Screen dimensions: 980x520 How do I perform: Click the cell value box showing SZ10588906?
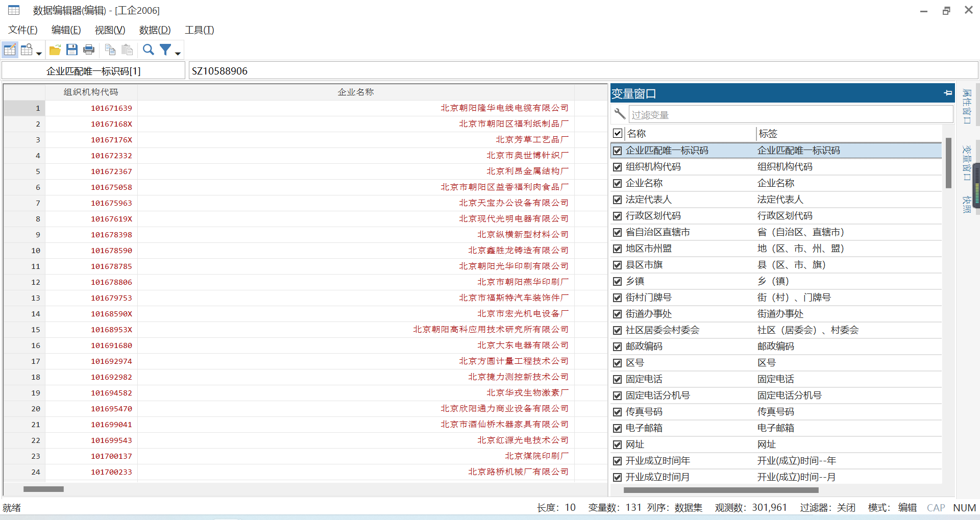coord(583,70)
